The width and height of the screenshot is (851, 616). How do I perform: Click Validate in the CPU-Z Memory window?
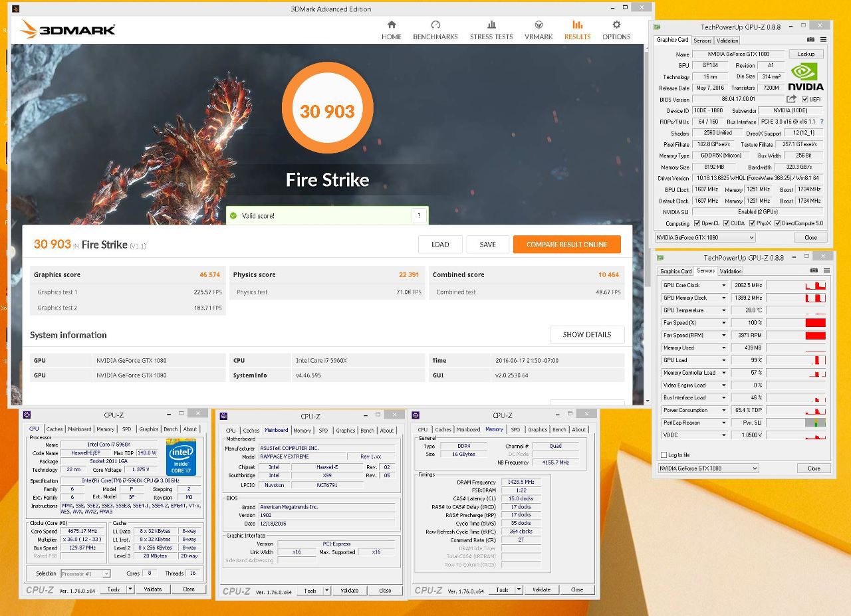tap(541, 589)
